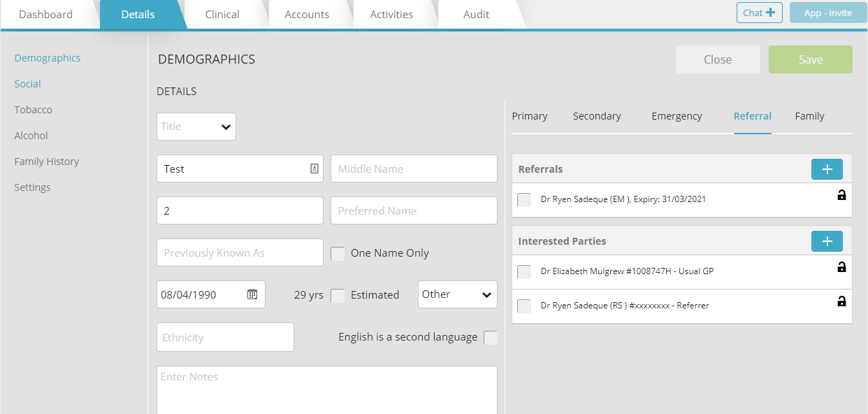The height and width of the screenshot is (414, 868).
Task: Click lock icon beside Dr Elizabeth Mulgrew
Action: 841,267
